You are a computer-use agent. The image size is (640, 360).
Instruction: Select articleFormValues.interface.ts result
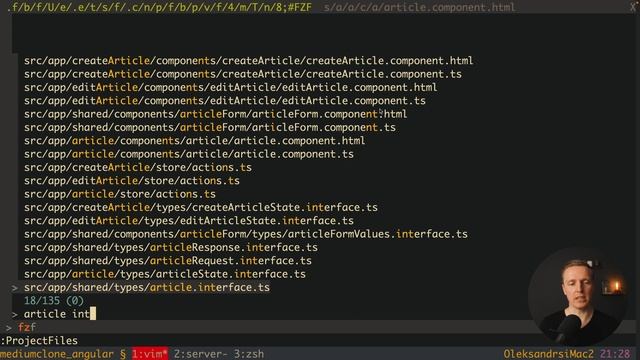pos(246,234)
